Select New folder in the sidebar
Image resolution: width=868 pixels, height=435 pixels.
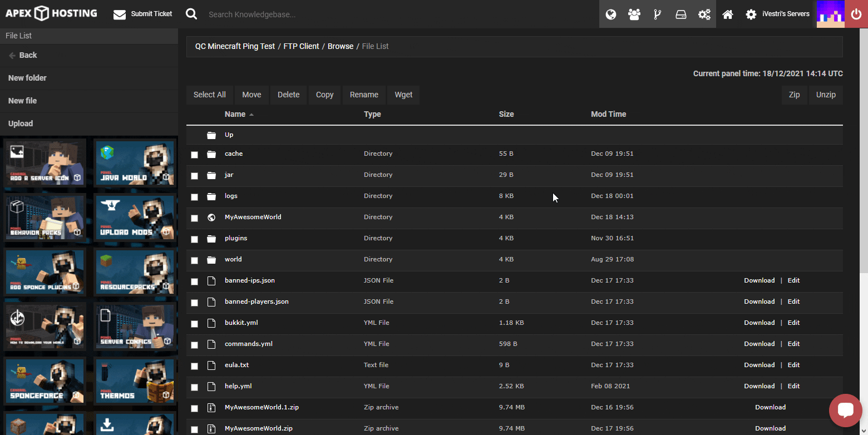[x=27, y=78]
